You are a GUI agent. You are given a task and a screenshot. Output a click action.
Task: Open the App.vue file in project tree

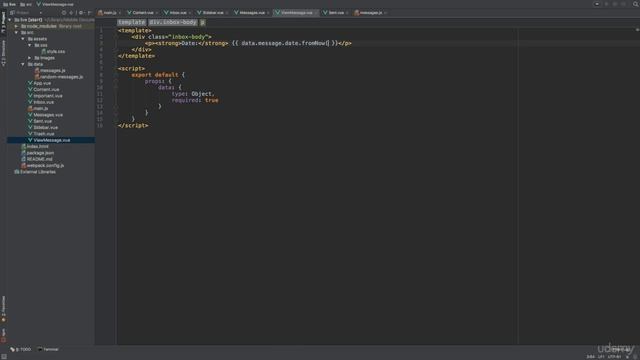[x=42, y=83]
